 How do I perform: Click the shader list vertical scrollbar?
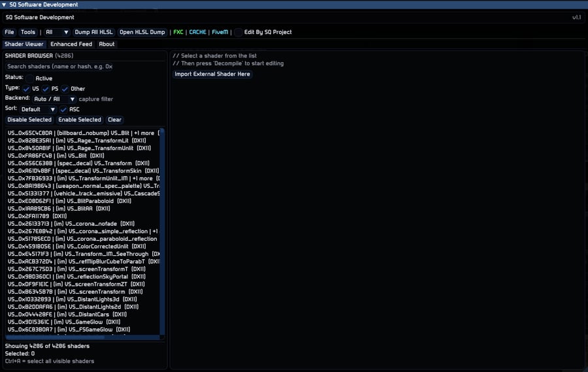pyautogui.click(x=162, y=232)
